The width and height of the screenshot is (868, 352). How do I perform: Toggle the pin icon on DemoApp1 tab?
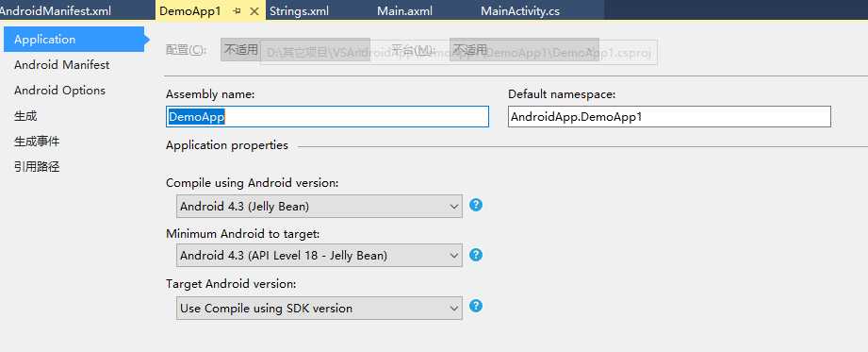(x=237, y=11)
